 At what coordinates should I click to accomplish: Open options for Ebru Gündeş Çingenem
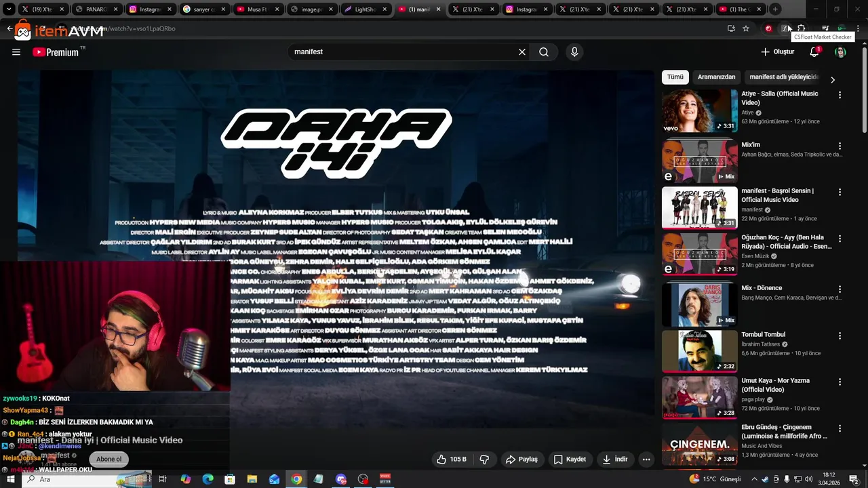coord(840,429)
